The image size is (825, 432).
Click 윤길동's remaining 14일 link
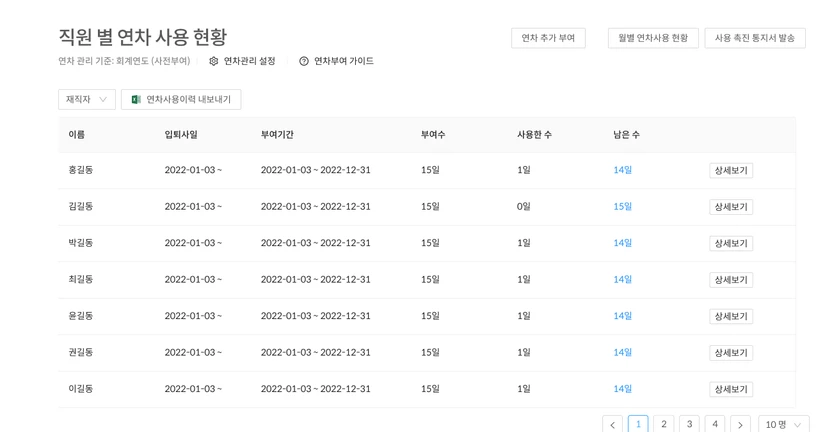pos(622,316)
